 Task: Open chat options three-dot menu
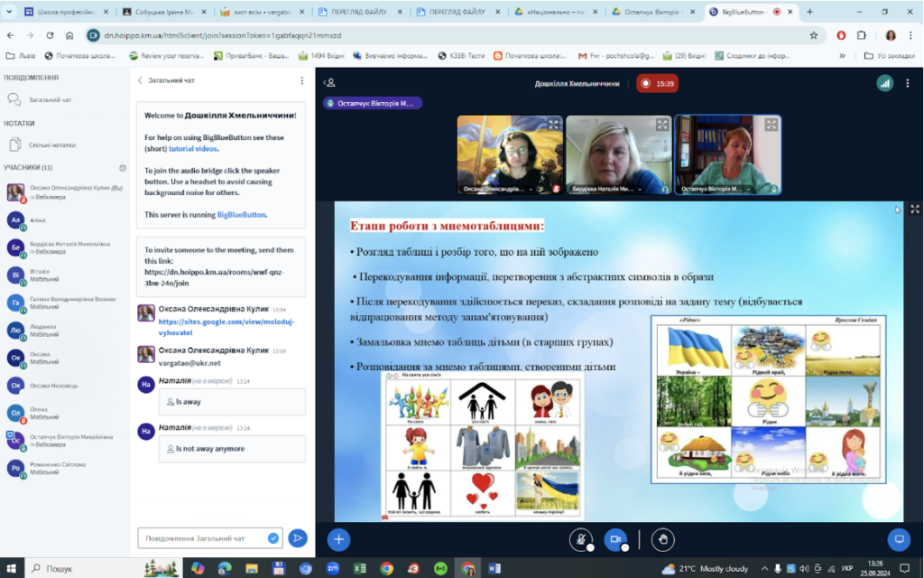click(301, 80)
